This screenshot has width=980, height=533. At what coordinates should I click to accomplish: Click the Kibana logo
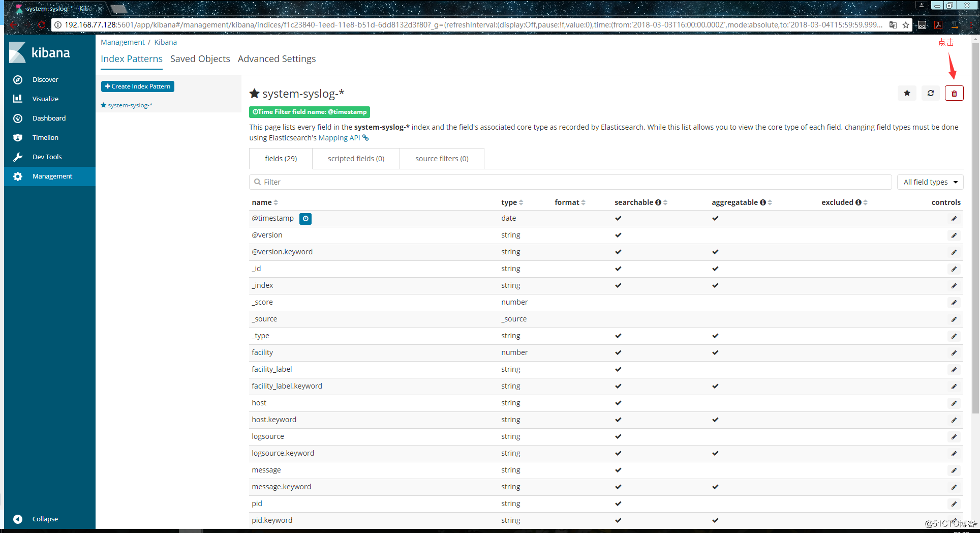(40, 52)
